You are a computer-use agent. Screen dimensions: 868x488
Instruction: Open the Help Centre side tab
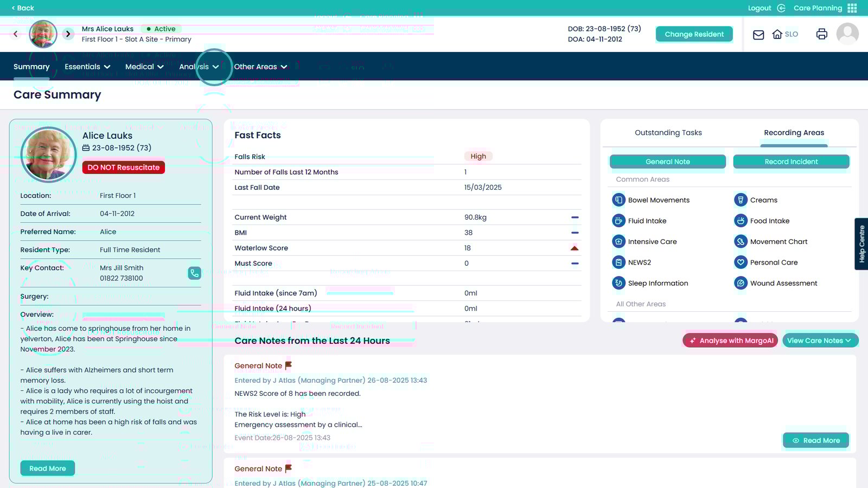coord(861,244)
